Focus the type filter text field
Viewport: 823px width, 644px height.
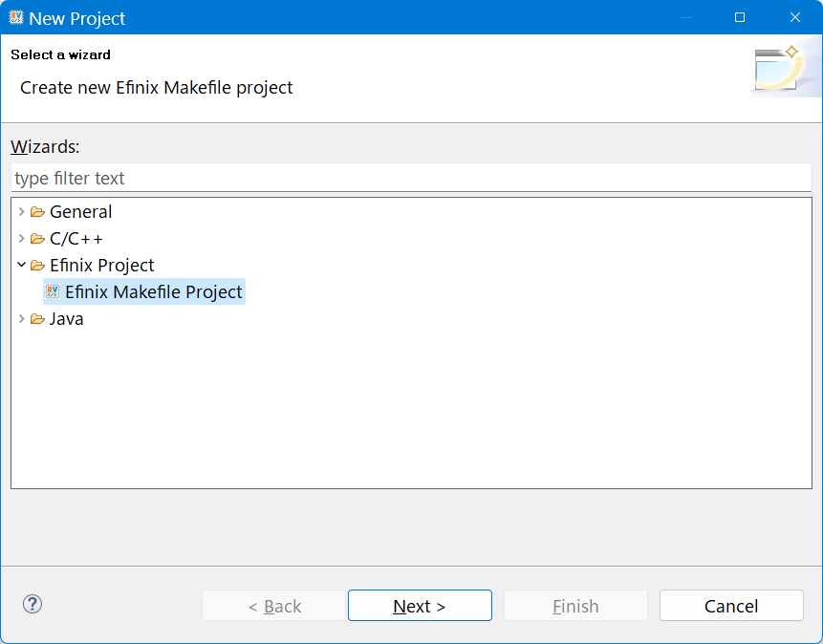point(411,179)
